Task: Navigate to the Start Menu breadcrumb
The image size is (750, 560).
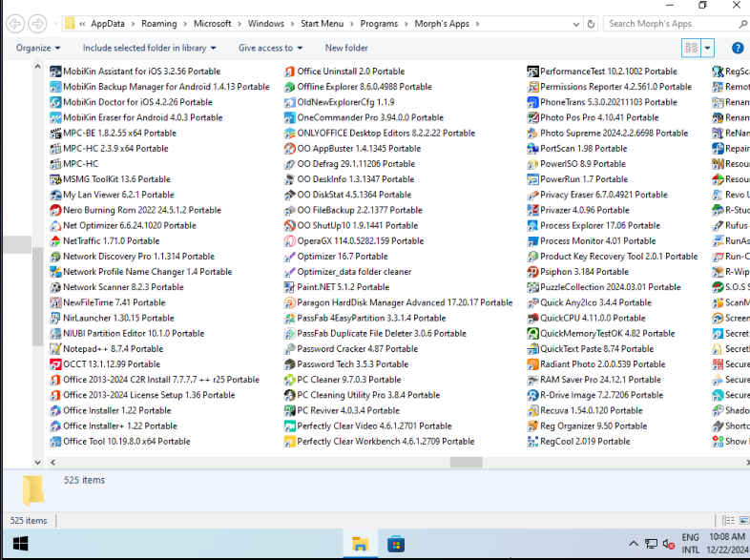Action: pos(322,24)
